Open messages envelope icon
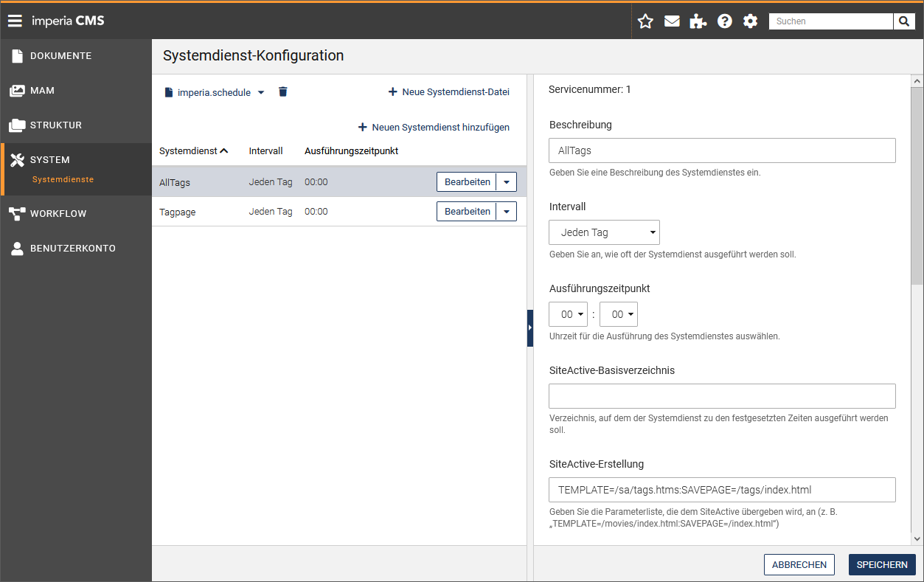Viewport: 924px width, 582px height. (672, 21)
